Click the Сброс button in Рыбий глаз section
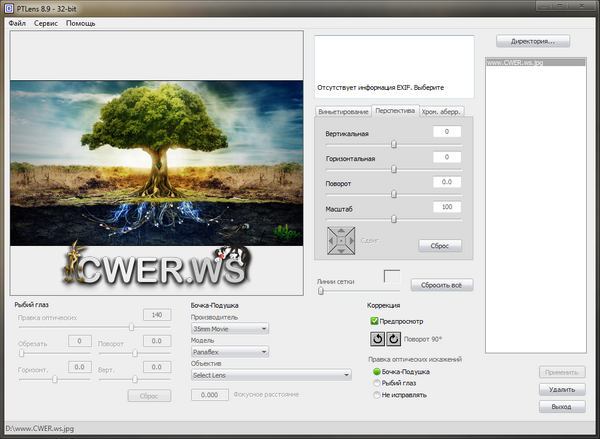 tap(149, 396)
